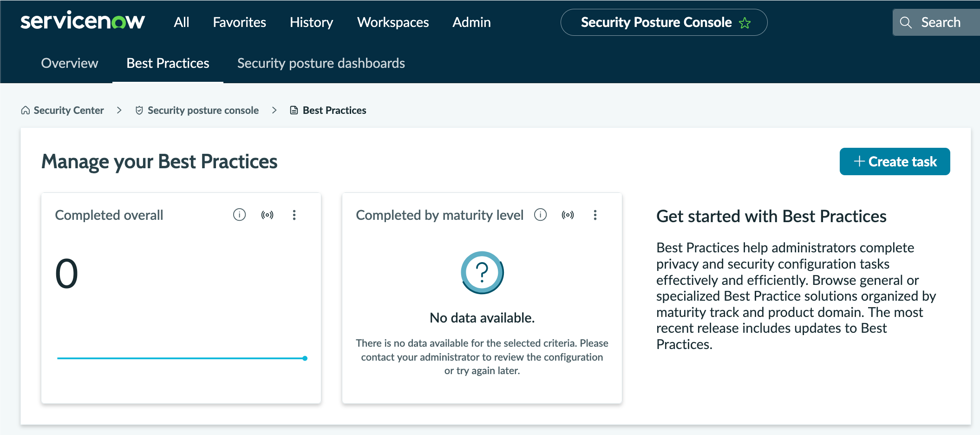Screen dimensions: 980x435
Task: Switch to the Overview tab
Action: point(70,63)
